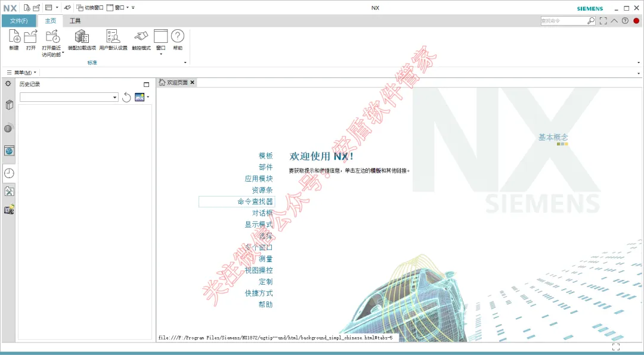
Task: Open the parts library book icon in the sidebar
Action: click(9, 105)
